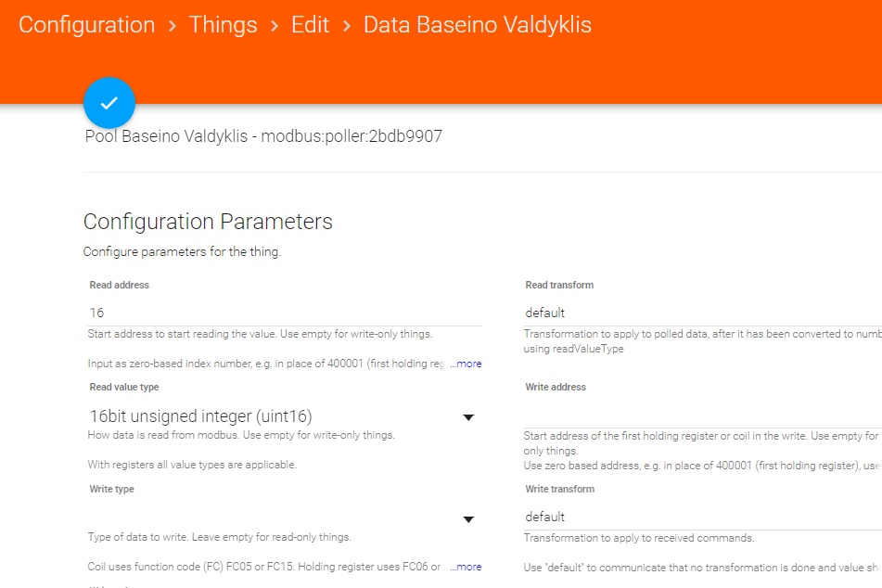Viewport: 882px width, 588px height.
Task: Click the chevron right after Configuration
Action: (x=173, y=26)
